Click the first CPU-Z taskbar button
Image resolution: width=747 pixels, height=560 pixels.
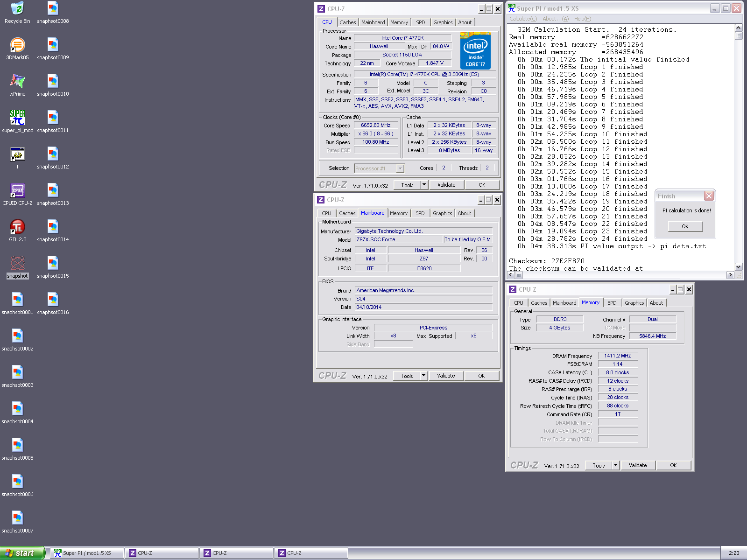(x=162, y=553)
